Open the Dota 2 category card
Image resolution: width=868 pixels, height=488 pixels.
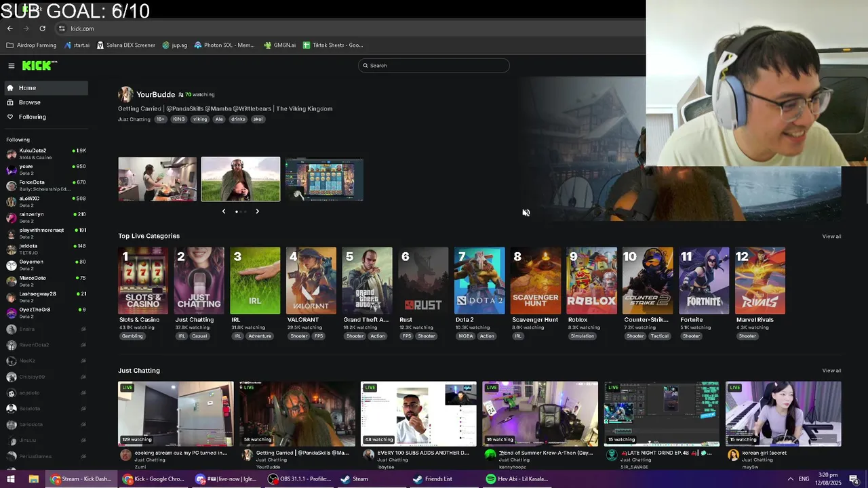pos(479,281)
